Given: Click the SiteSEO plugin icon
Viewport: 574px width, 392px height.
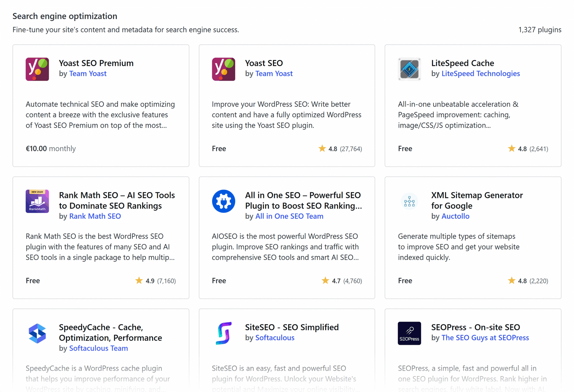Looking at the screenshot, I should (x=223, y=333).
